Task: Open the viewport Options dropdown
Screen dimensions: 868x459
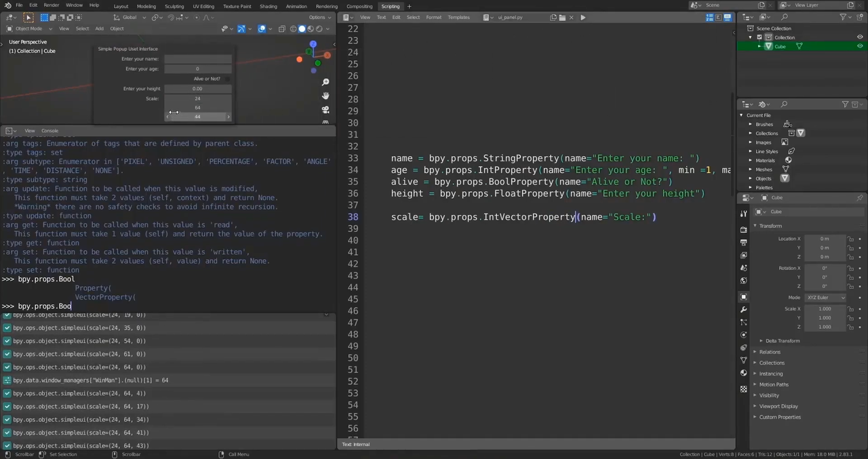Action: tap(319, 18)
